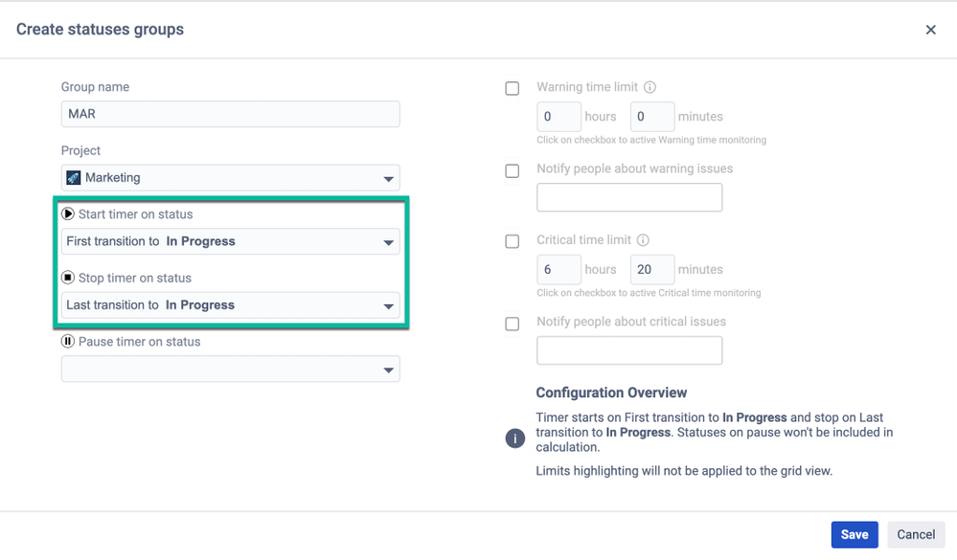Click the play icon beside Start timer
This screenshot has width=957, height=560.
(x=68, y=214)
